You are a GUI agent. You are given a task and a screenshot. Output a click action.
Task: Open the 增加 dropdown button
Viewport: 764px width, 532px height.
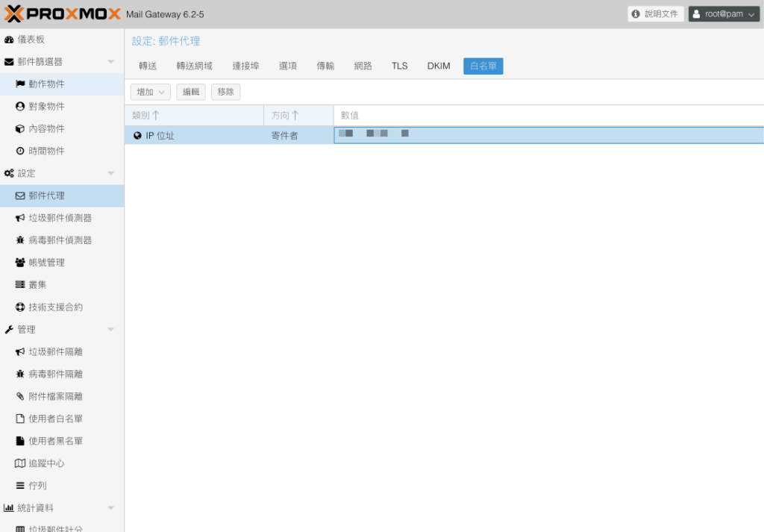(151, 92)
